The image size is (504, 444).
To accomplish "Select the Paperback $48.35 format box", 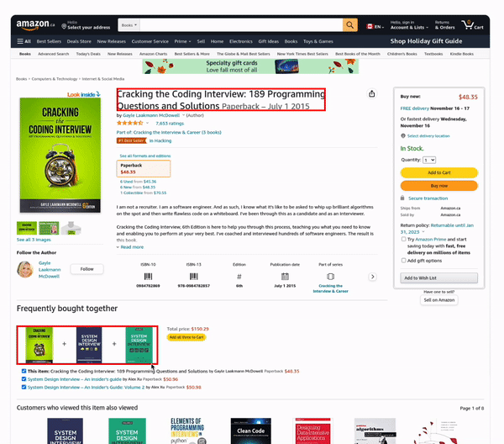I will tap(144, 168).
